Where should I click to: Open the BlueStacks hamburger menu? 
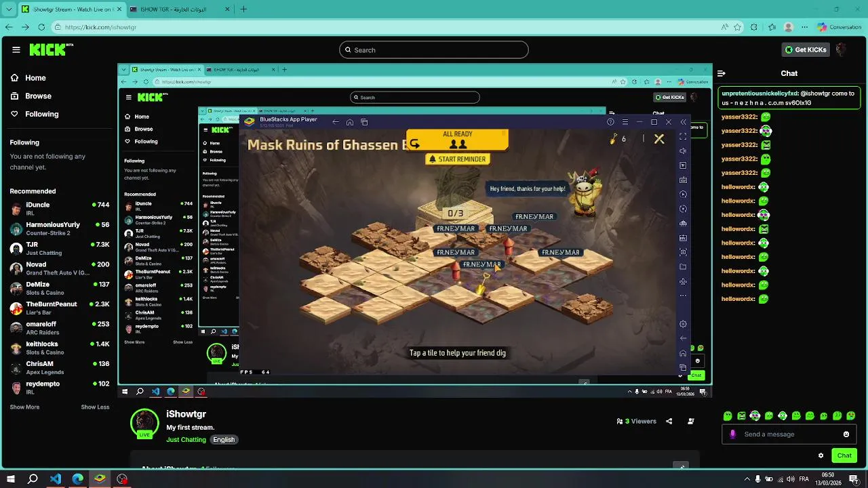(x=625, y=122)
